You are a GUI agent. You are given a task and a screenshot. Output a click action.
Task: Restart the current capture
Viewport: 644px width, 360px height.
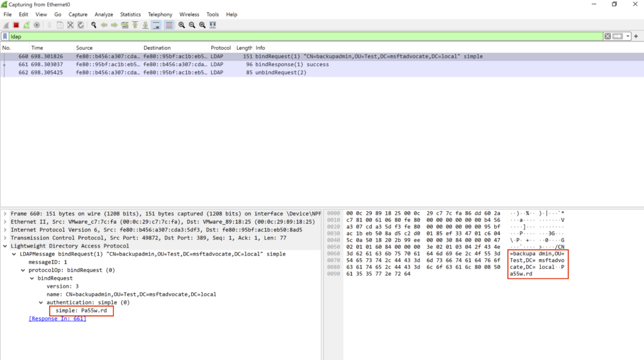[x=26, y=25]
